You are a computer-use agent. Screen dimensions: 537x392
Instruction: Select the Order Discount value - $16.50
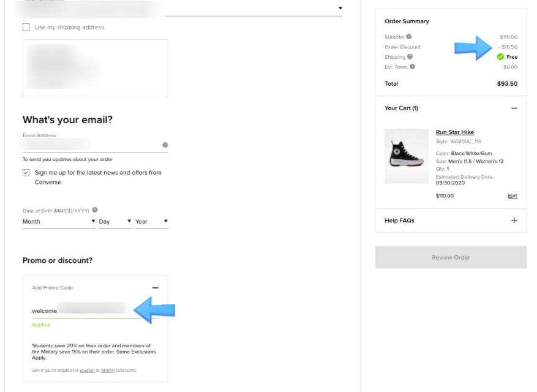[x=508, y=47]
